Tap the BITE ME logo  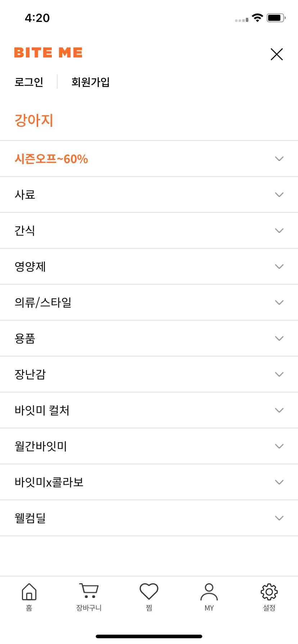(x=49, y=53)
